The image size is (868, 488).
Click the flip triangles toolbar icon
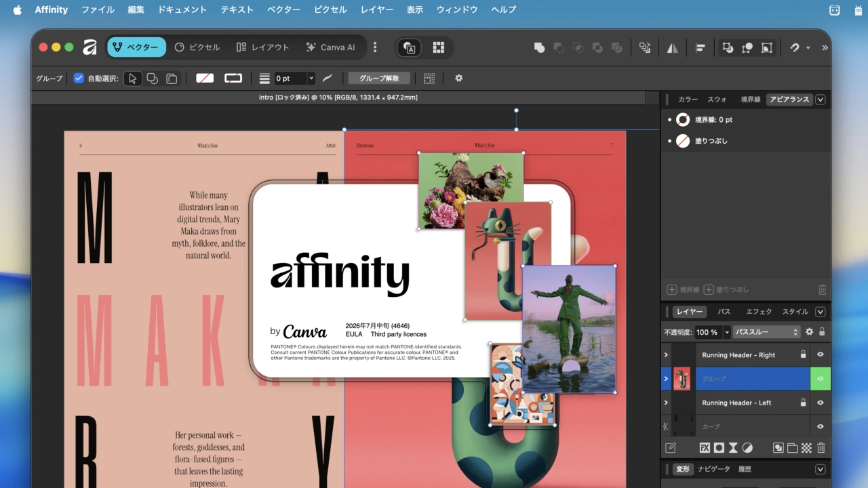pos(673,47)
